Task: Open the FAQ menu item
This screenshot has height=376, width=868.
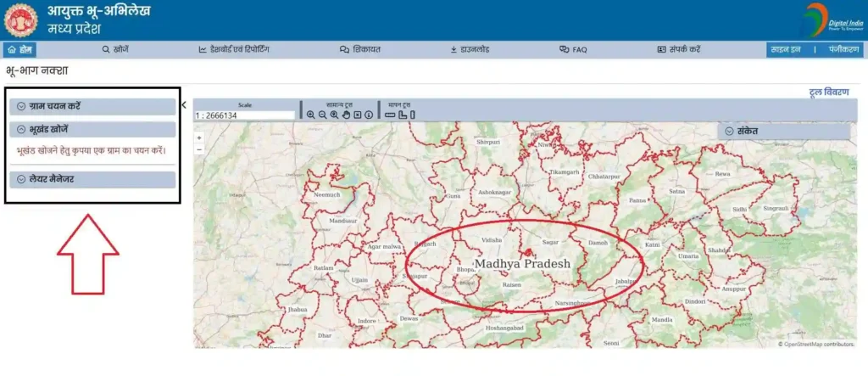Action: [x=574, y=50]
